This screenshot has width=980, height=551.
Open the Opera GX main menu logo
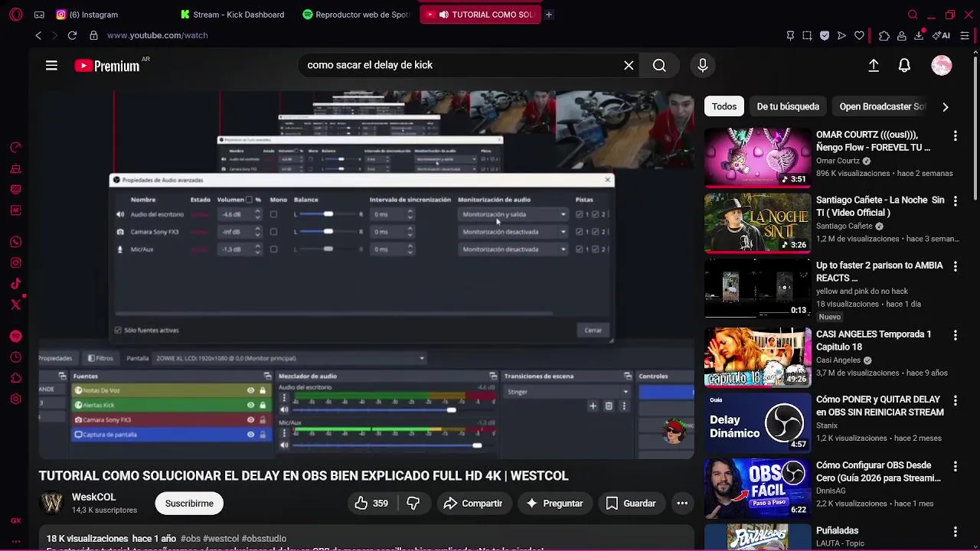[15, 15]
